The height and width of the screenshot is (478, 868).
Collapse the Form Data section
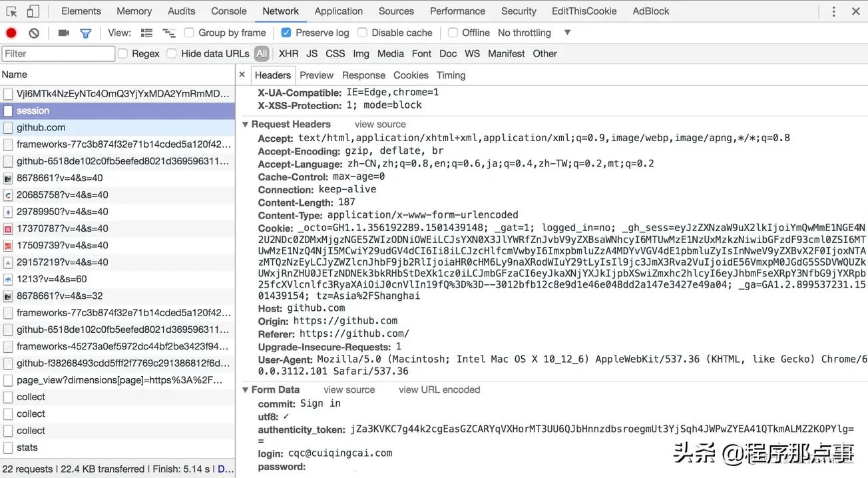(245, 389)
